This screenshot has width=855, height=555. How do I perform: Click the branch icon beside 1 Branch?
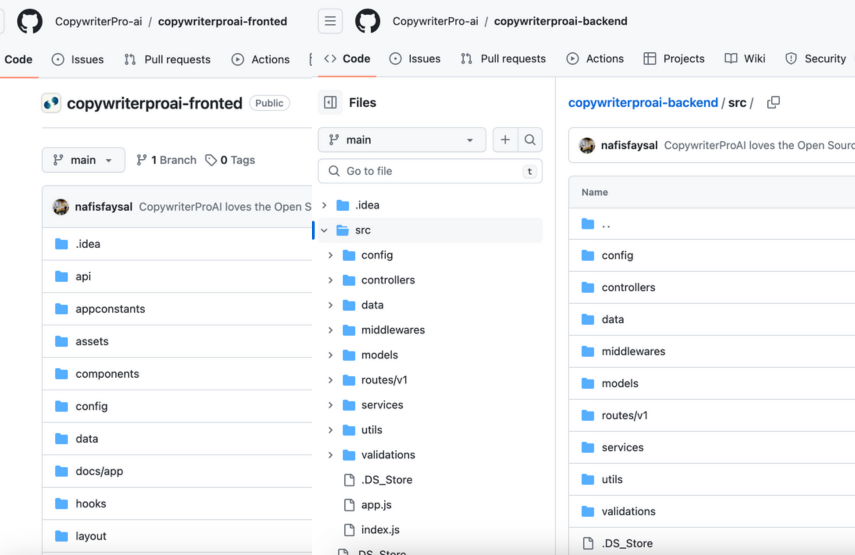coord(142,160)
